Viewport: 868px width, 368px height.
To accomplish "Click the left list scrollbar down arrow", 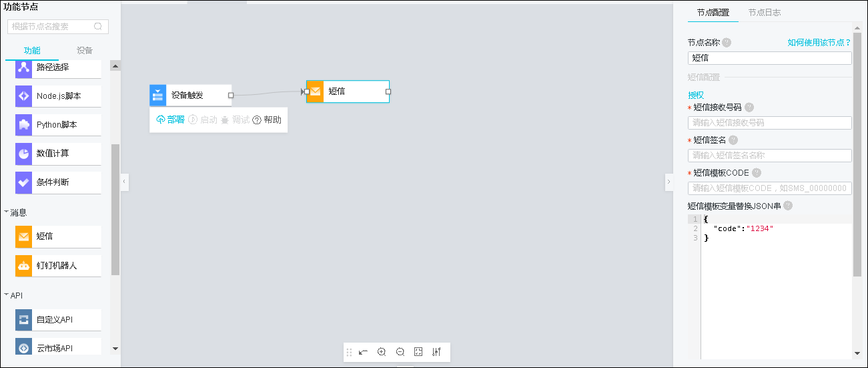I will (x=115, y=348).
